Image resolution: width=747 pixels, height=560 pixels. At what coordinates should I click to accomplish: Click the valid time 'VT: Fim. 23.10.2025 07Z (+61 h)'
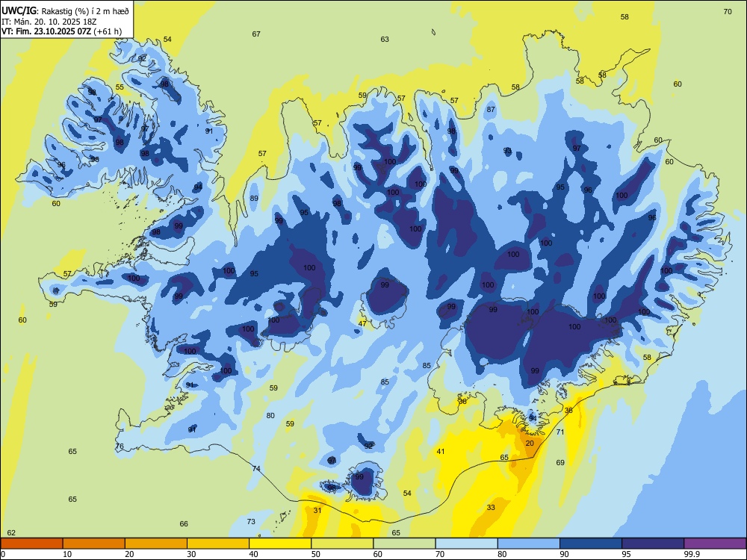tap(61, 32)
